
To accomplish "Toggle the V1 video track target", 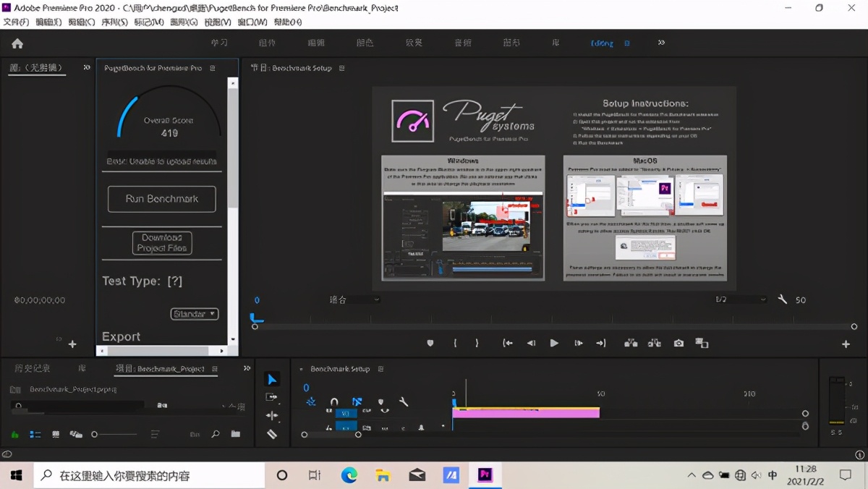I will [346, 413].
